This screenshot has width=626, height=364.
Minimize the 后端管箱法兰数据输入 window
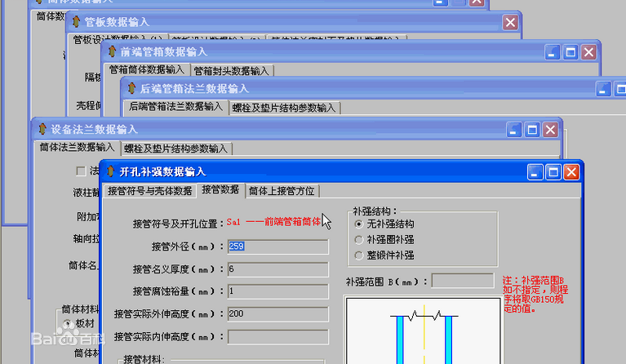pos(604,89)
